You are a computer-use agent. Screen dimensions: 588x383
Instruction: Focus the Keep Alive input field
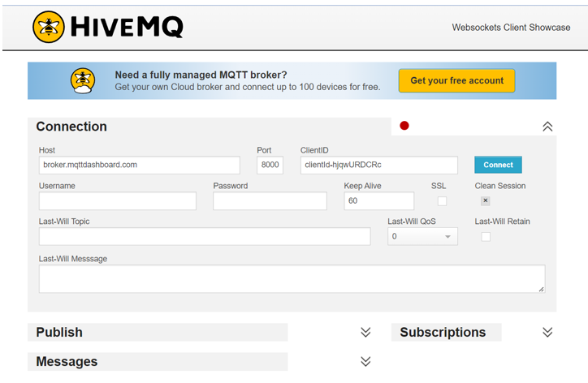[x=379, y=201]
